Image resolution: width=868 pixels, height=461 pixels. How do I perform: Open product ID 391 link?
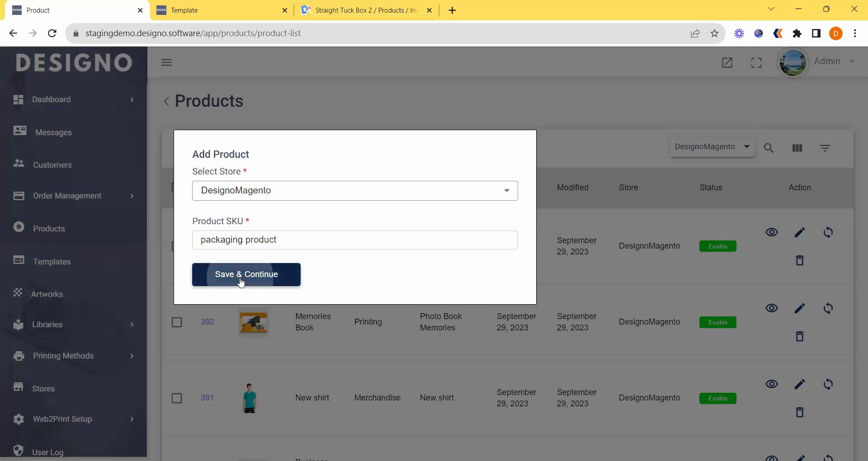207,398
